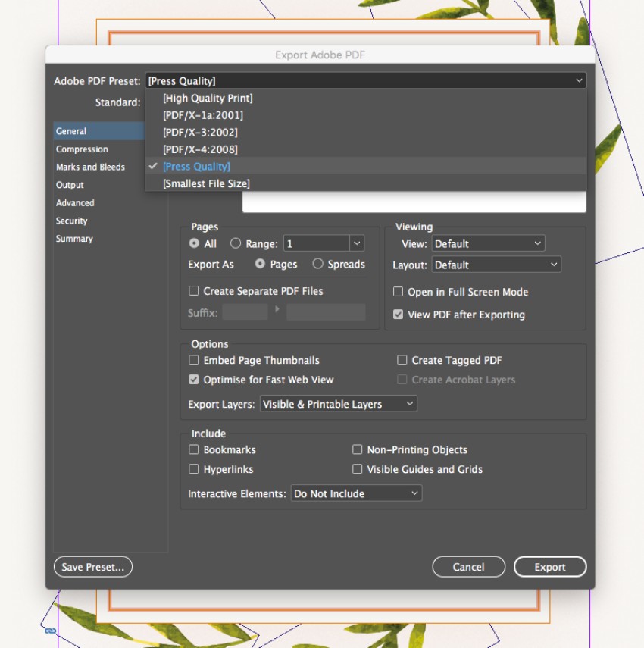Show the Summary pane

tap(73, 238)
